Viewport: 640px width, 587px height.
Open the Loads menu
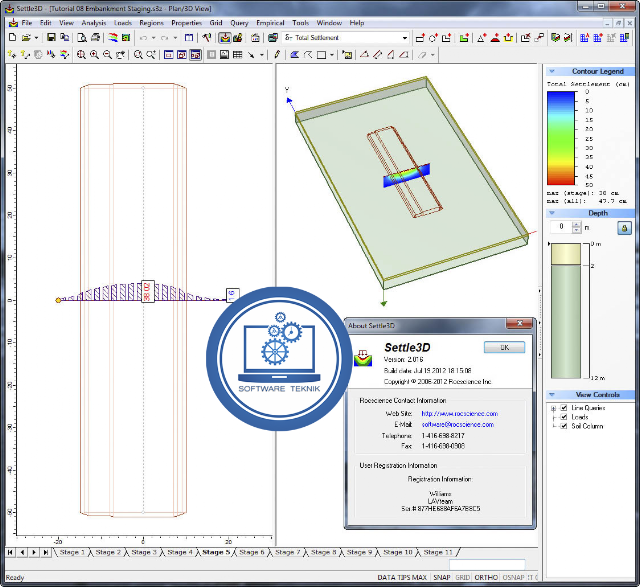(122, 23)
